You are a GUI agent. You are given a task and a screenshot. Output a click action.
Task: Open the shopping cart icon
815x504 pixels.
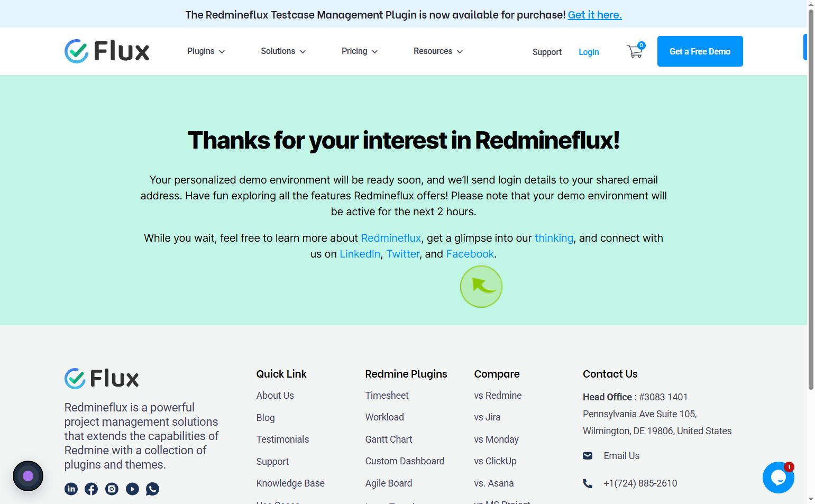635,51
